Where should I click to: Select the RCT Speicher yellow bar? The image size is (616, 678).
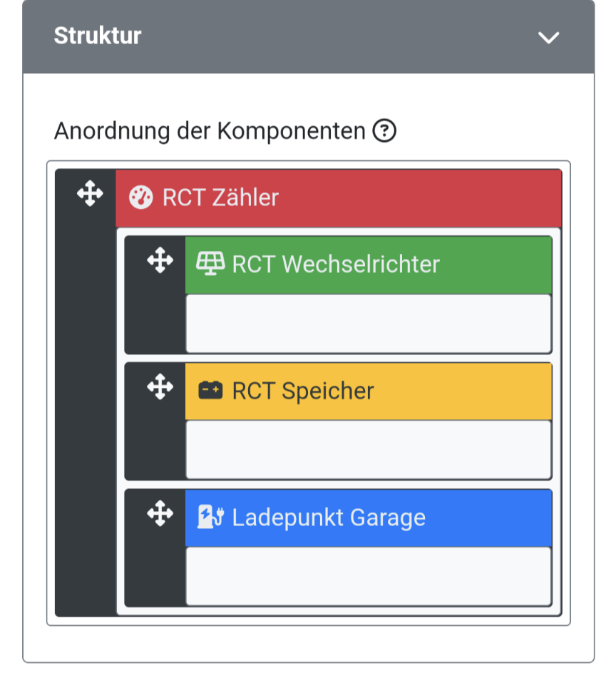pos(369,391)
